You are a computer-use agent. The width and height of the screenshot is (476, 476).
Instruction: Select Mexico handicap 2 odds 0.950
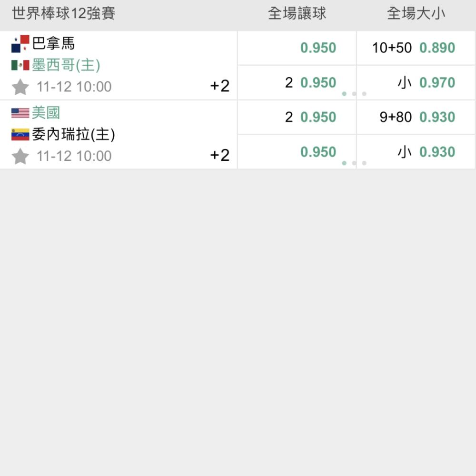pos(297,82)
